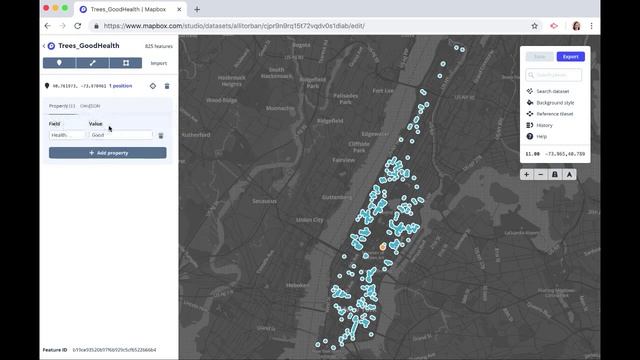The width and height of the screenshot is (640, 360).
Task: Select the Draw a line tool
Action: point(93,63)
